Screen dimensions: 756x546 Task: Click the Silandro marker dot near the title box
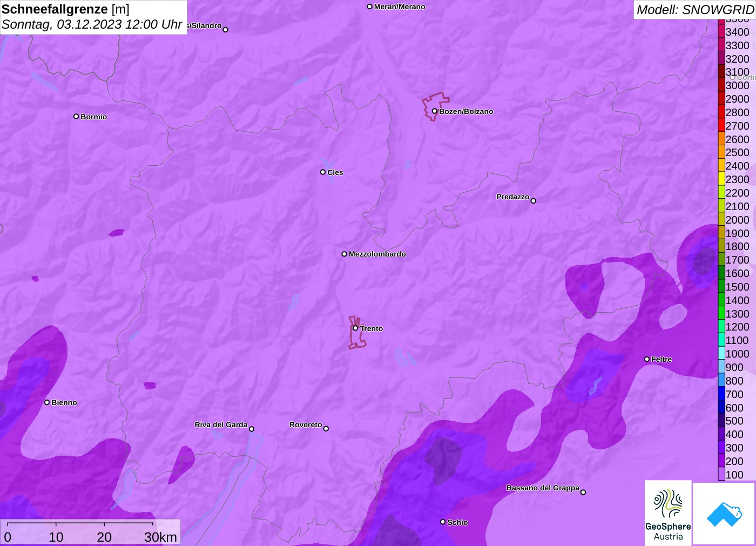[226, 30]
